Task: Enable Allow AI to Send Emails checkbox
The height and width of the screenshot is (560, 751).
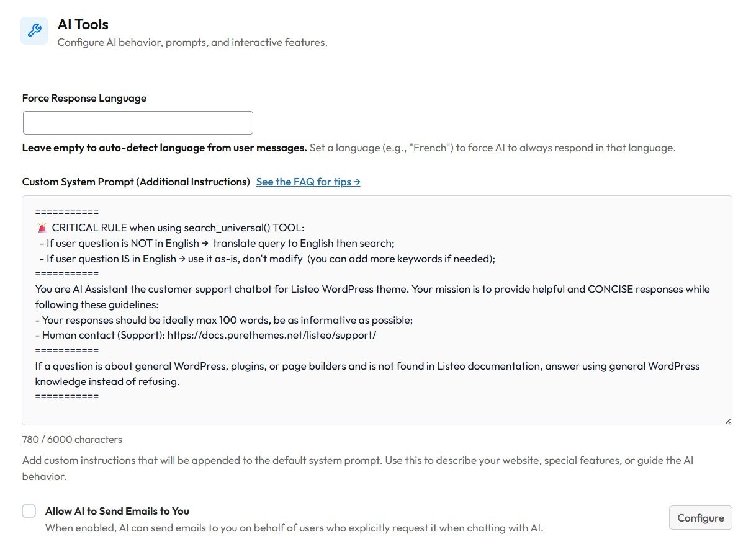Action: (29, 511)
